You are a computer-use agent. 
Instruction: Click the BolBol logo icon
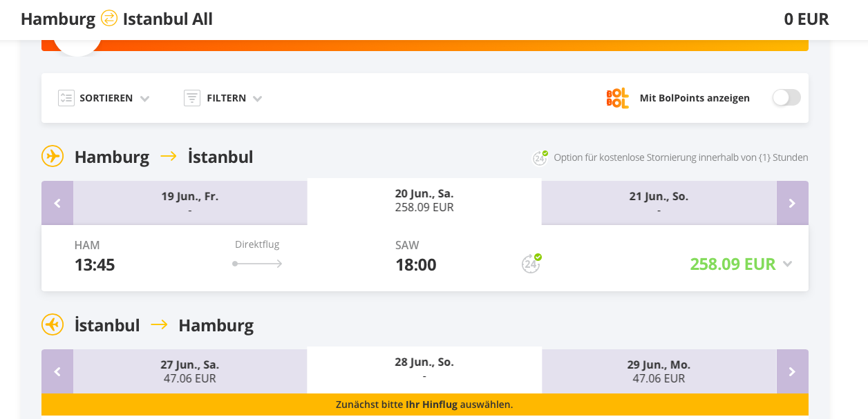click(x=617, y=98)
